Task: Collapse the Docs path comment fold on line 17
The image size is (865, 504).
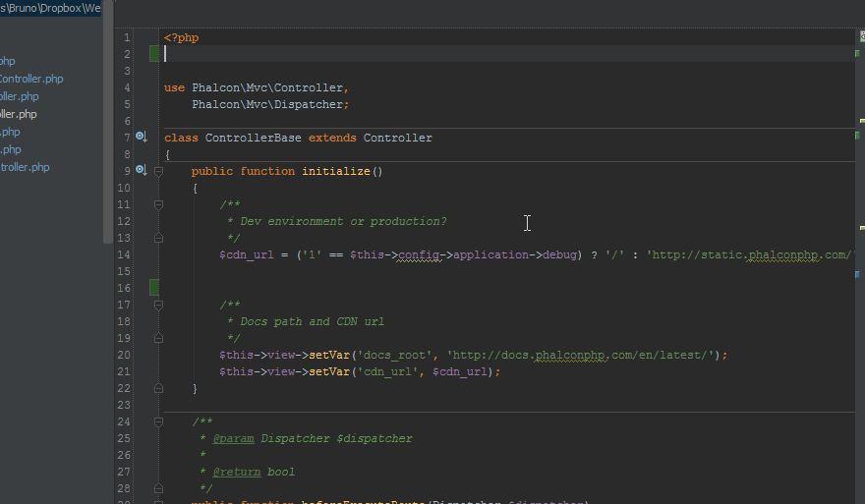Action: coord(158,305)
